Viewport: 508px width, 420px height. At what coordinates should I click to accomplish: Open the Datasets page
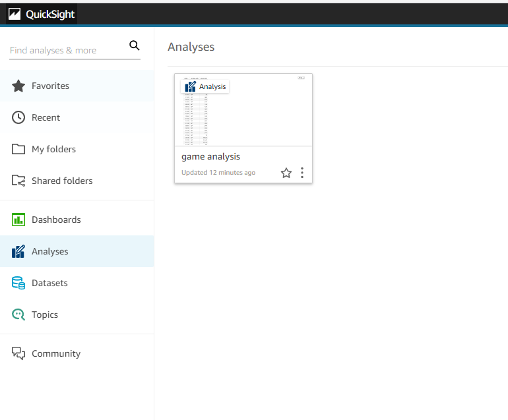click(49, 283)
